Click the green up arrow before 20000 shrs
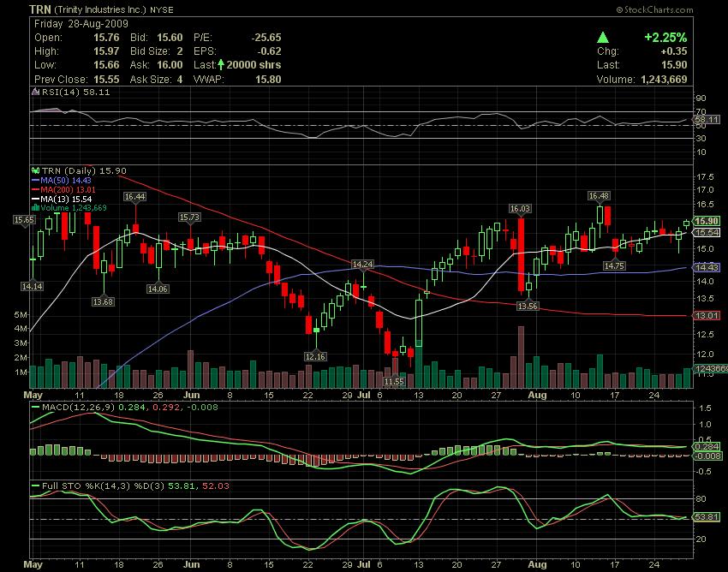728x572 pixels. click(x=221, y=64)
